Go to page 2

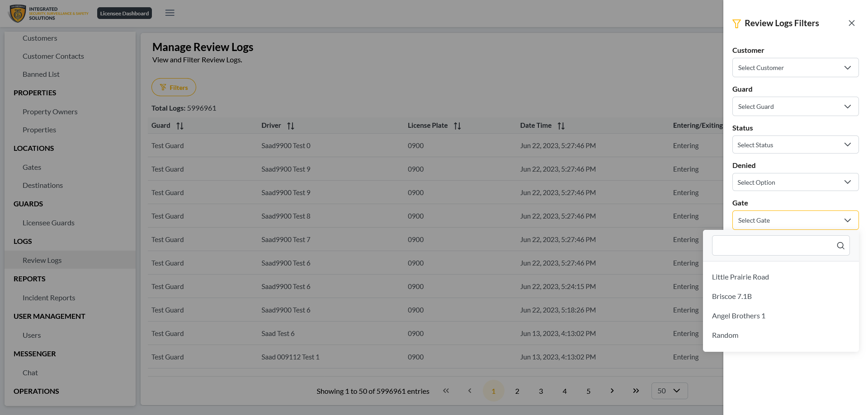click(x=517, y=391)
